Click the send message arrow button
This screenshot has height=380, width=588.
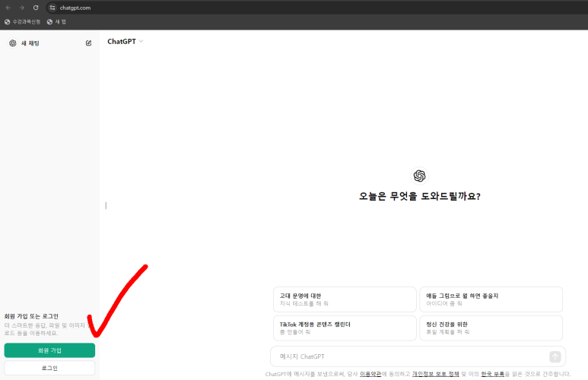(555, 356)
